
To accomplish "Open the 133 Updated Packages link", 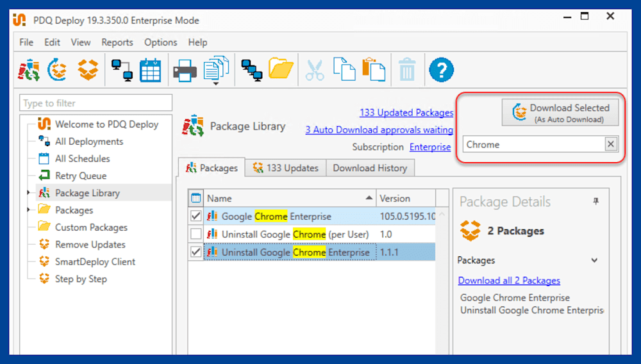I will click(x=406, y=112).
